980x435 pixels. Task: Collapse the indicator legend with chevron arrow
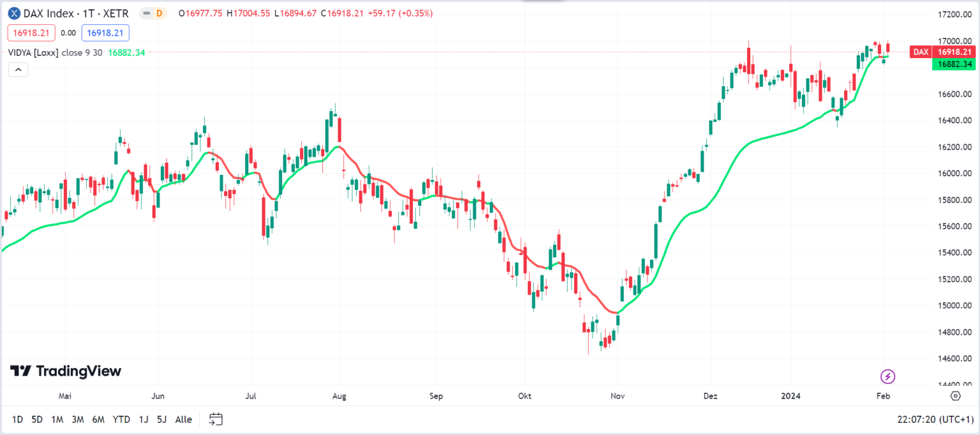tap(18, 70)
